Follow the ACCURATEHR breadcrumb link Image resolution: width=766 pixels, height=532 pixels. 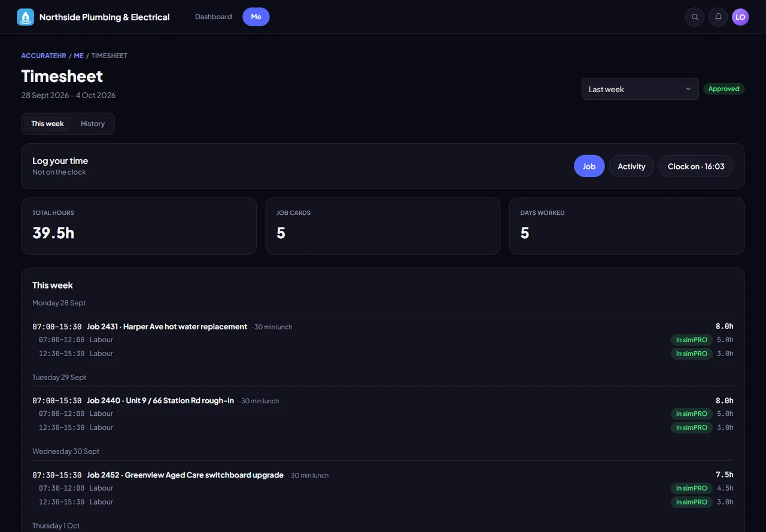point(44,56)
